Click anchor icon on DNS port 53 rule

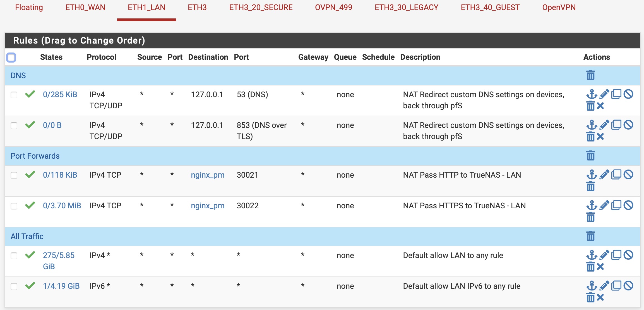pyautogui.click(x=592, y=94)
